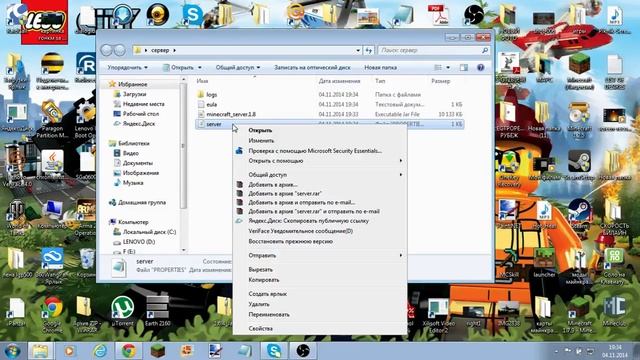Choose add to "server.rar" and send by e-mail
Viewport: 640px width, 360px height.
[314, 211]
